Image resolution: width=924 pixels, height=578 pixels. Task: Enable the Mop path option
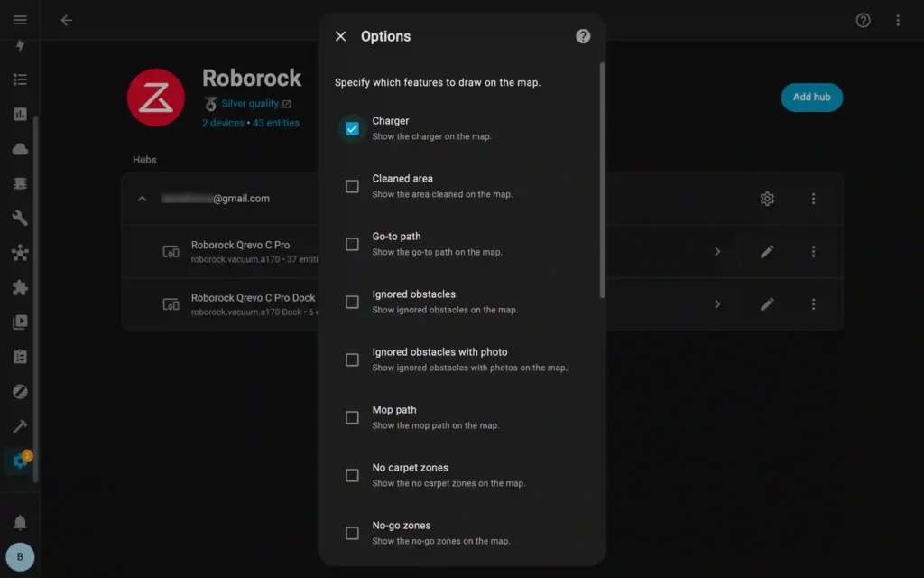pos(352,417)
